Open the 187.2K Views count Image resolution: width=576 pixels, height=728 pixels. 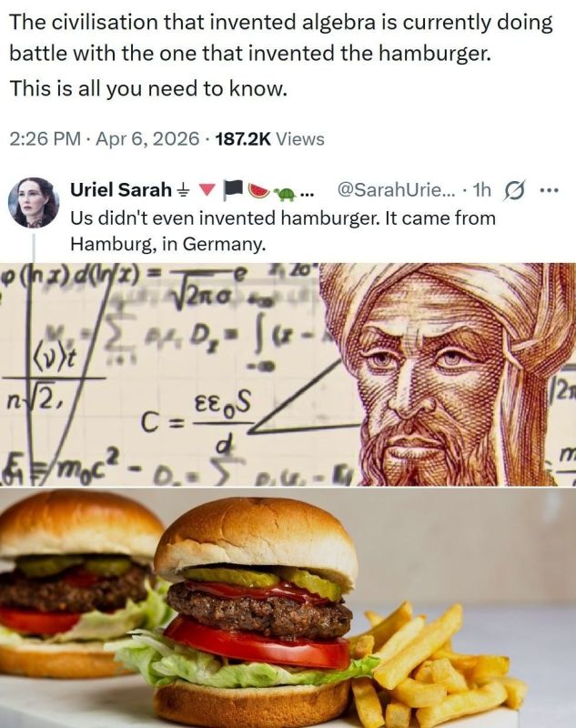tap(270, 139)
